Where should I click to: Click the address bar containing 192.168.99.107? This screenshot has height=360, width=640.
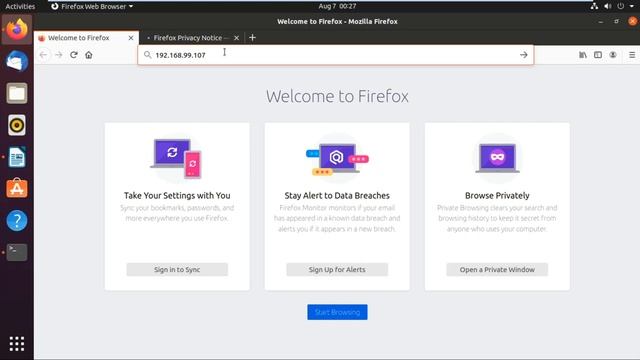pyautogui.click(x=336, y=55)
